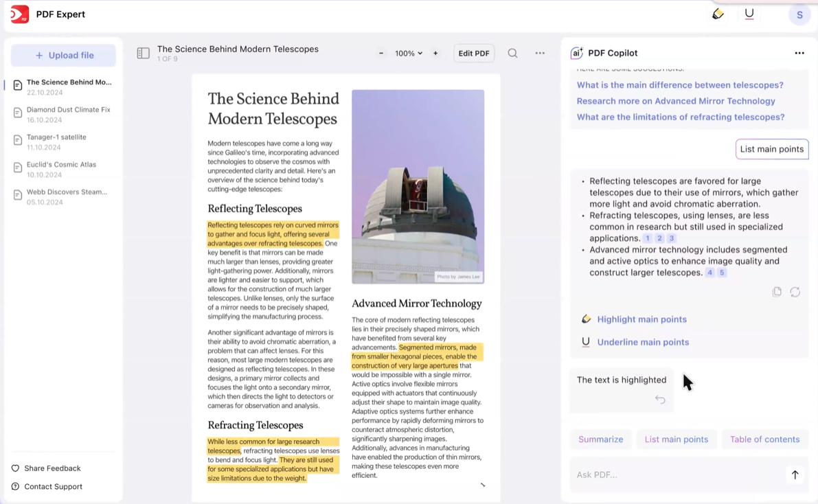
Task: Click List main points quick action button
Action: click(676, 439)
